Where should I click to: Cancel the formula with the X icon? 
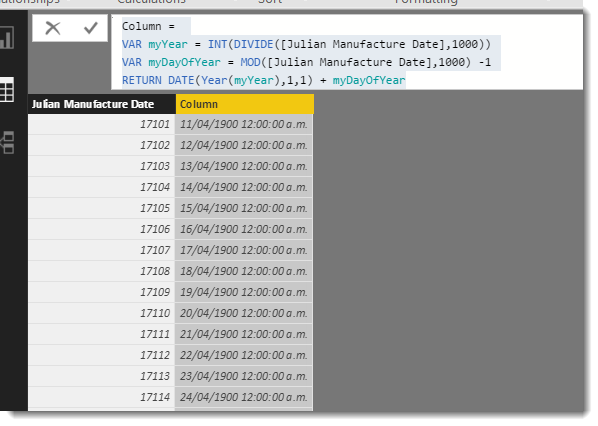[x=53, y=28]
